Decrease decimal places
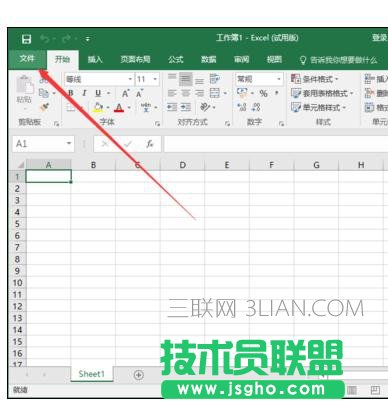The height and width of the screenshot is (405, 388). tap(256, 107)
